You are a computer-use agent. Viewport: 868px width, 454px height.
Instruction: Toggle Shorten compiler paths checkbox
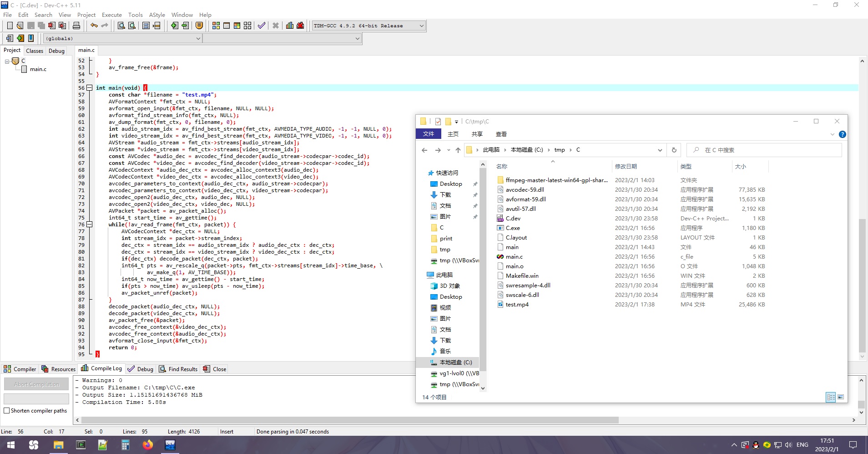(x=7, y=411)
